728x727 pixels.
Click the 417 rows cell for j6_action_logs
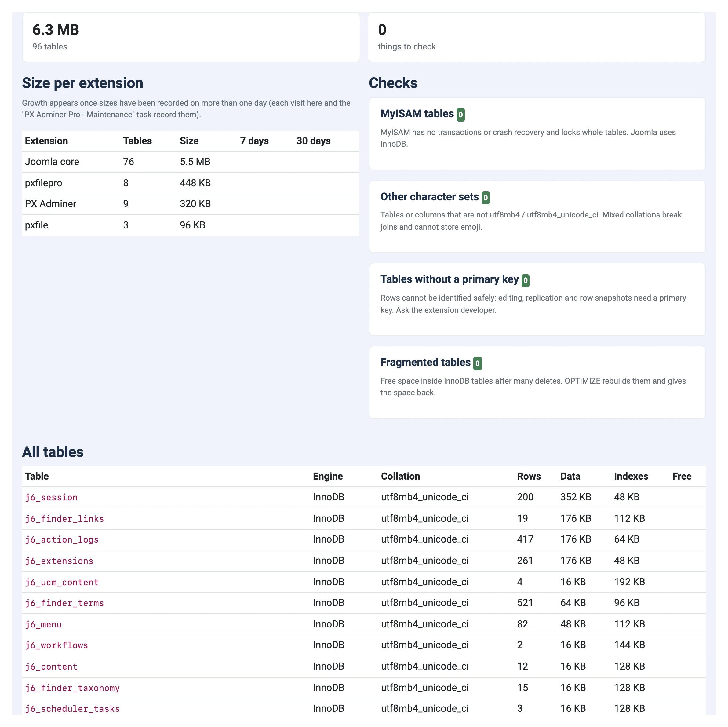point(525,539)
